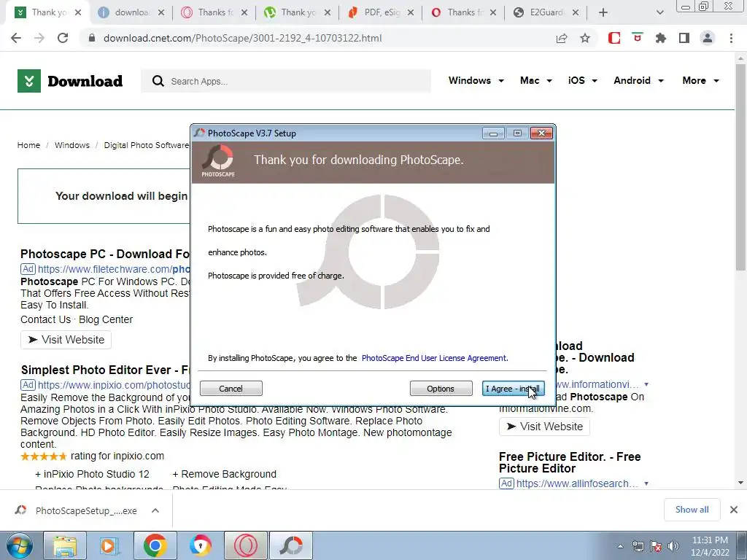The width and height of the screenshot is (747, 560).
Task: Click the page vertical scrollbar thumb
Action: click(740, 167)
